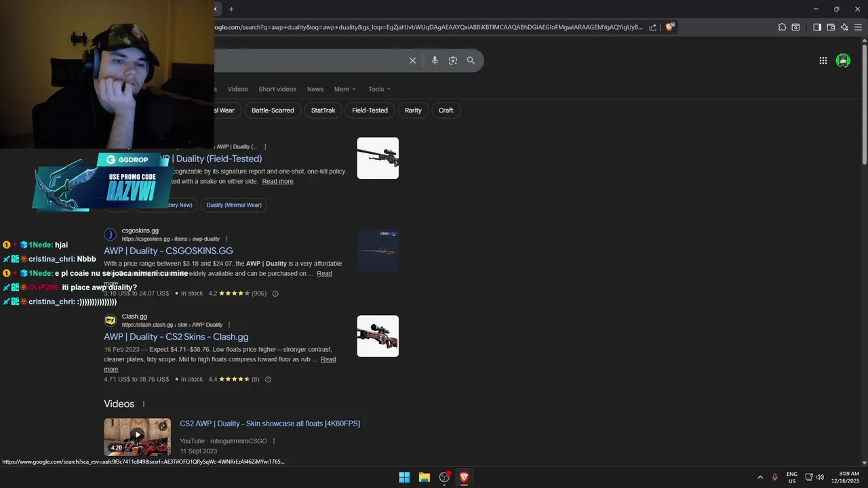Click into the browser address bar URL

427,27
